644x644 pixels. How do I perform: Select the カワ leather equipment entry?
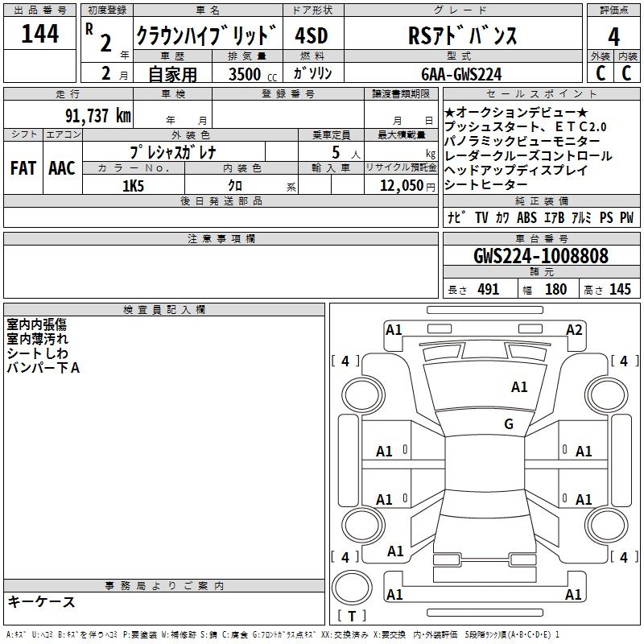click(502, 217)
